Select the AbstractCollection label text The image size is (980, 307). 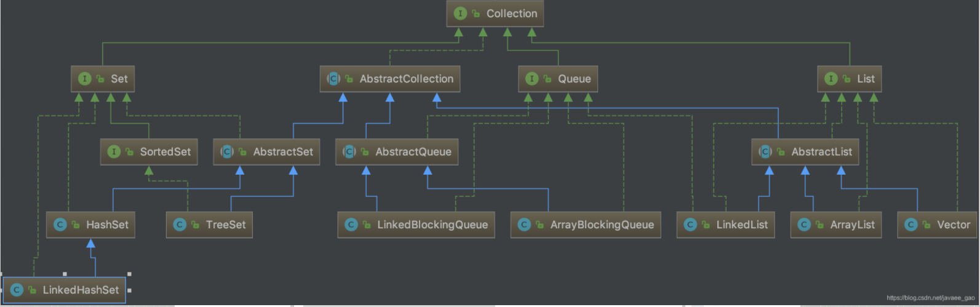pos(407,79)
